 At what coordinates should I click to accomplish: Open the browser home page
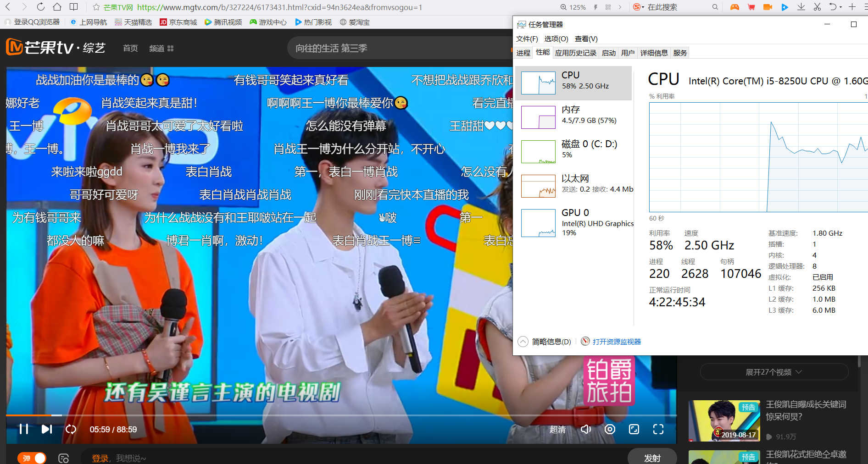(57, 7)
